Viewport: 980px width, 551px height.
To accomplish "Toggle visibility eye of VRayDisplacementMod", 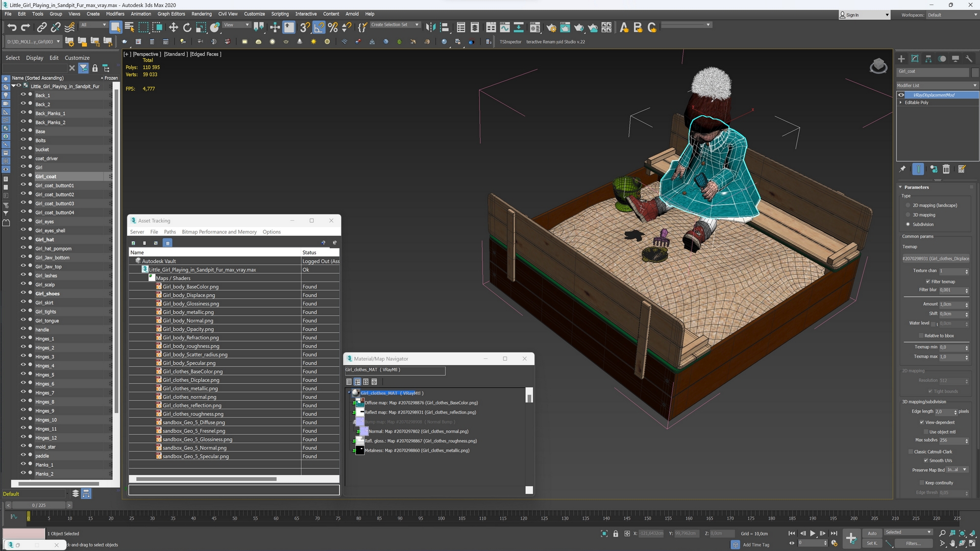I will pos(901,95).
